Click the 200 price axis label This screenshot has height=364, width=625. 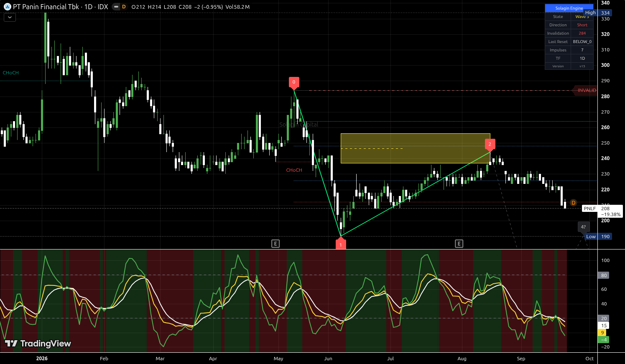605,221
